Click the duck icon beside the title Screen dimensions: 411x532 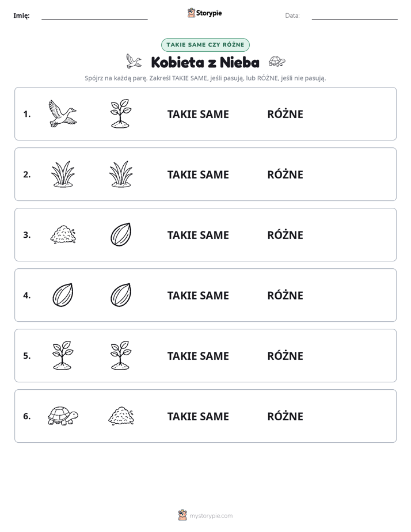[x=134, y=61]
